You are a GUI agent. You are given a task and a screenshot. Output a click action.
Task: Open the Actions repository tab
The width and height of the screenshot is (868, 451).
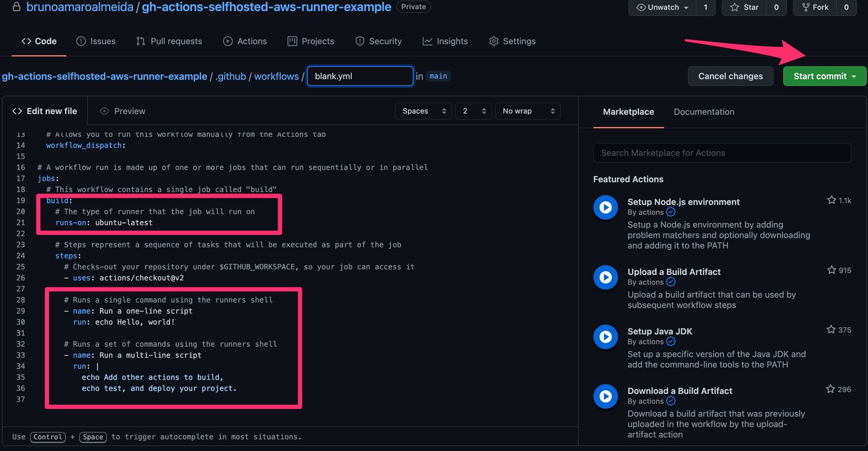(x=245, y=41)
